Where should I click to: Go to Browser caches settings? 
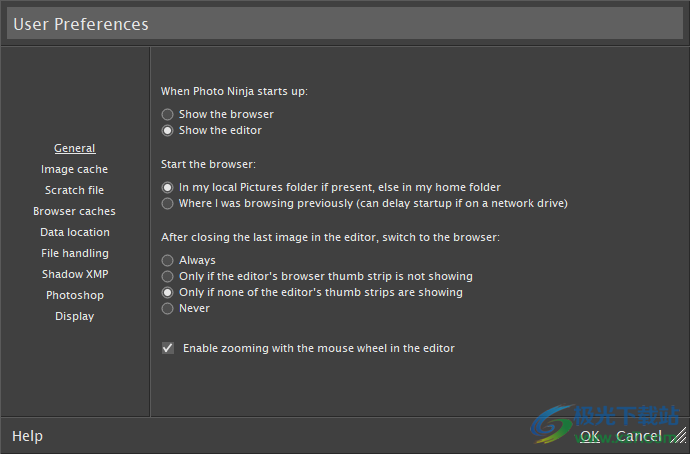74,212
